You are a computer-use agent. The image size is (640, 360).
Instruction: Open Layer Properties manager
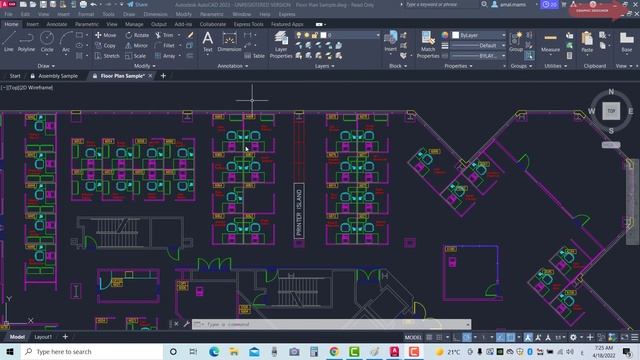click(281, 44)
